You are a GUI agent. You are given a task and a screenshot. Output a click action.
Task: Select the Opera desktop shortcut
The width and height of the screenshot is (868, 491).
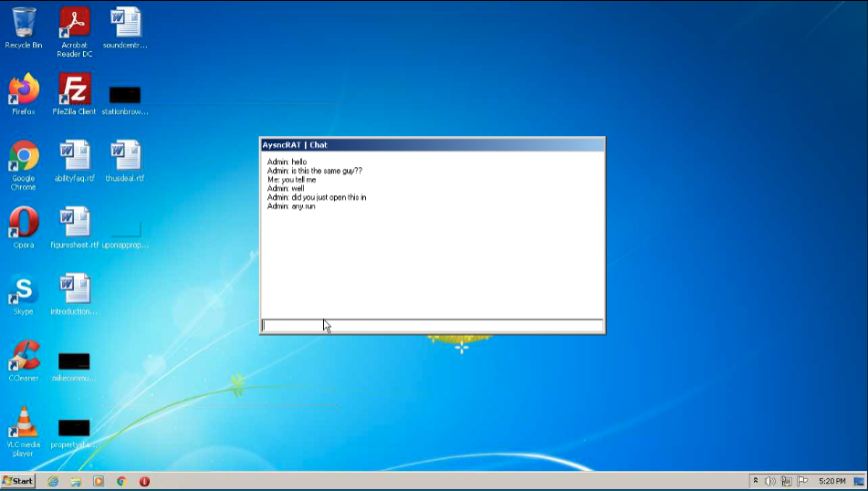tap(23, 227)
